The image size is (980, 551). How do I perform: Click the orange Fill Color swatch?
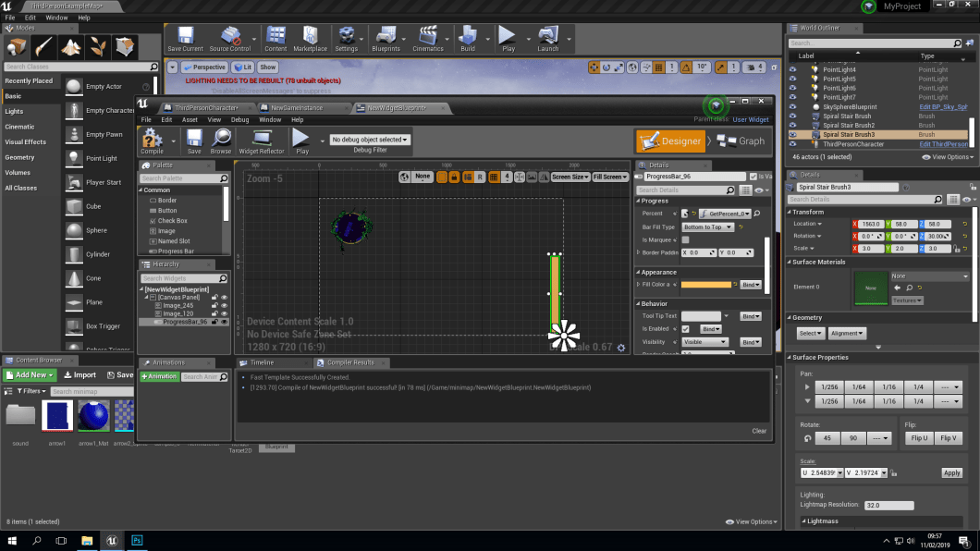(x=705, y=285)
